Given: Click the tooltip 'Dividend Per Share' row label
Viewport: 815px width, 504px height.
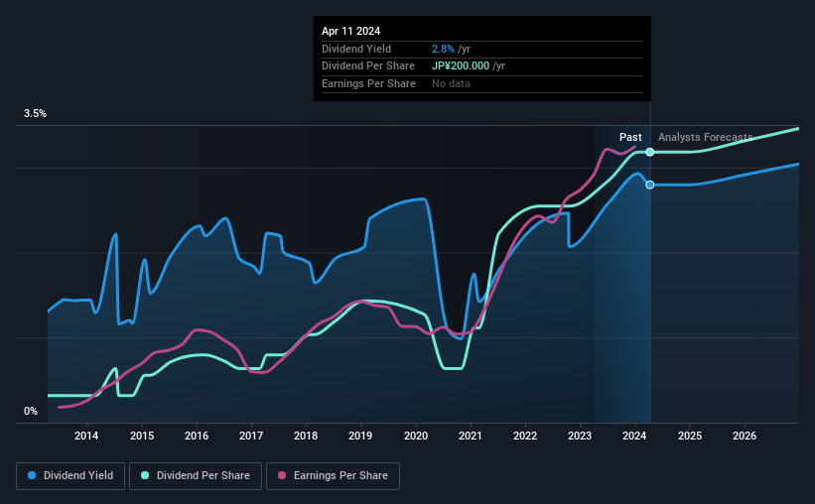Looking at the screenshot, I should [368, 66].
